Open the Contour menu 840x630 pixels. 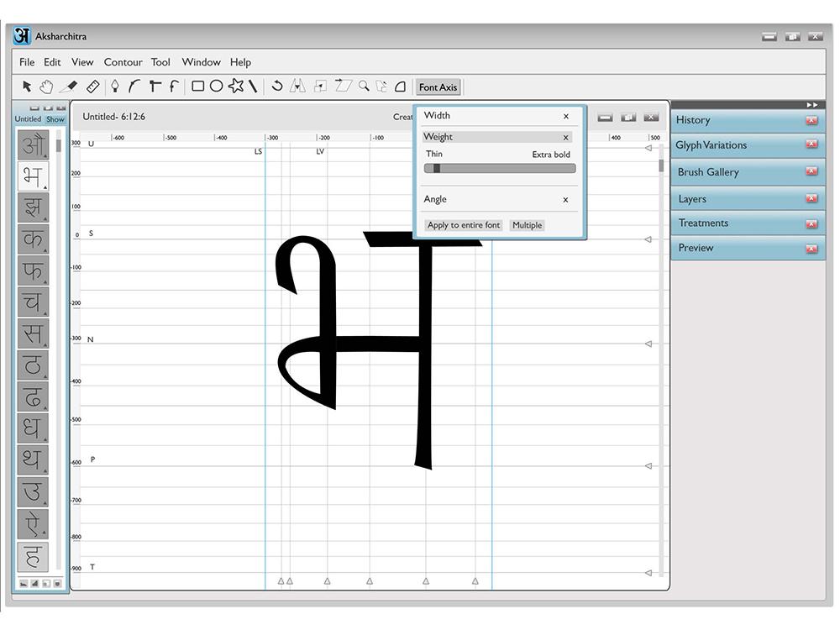point(123,62)
